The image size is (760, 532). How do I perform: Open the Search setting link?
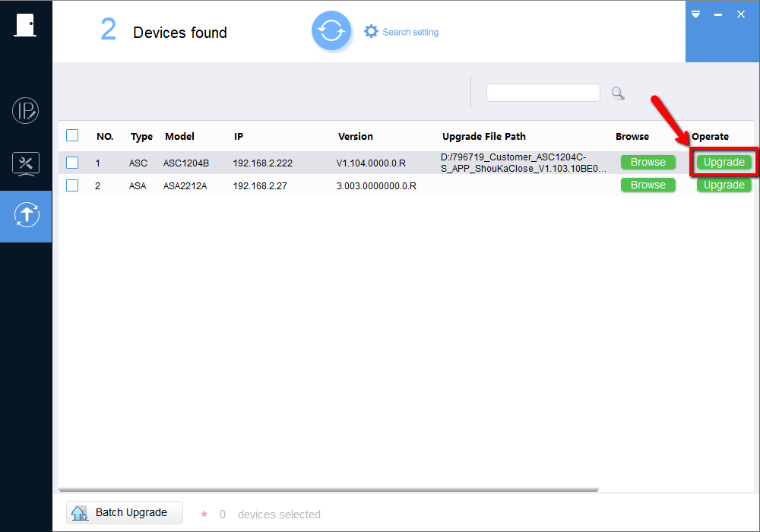(410, 32)
